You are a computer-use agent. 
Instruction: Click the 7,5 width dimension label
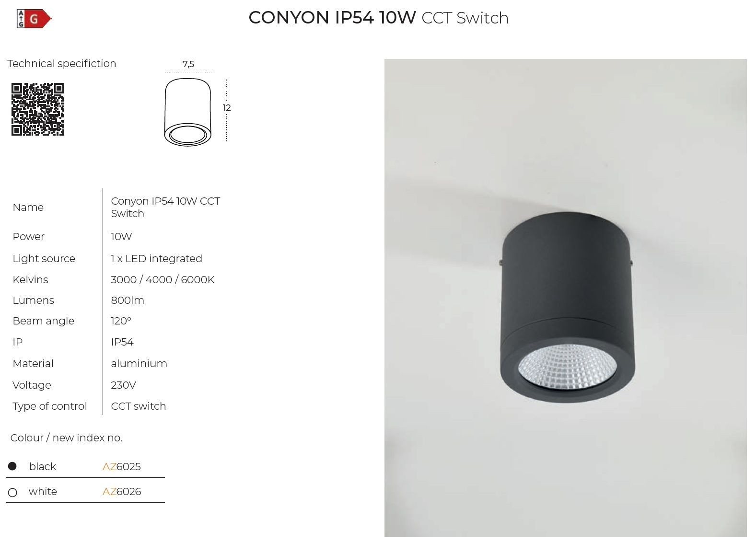[188, 64]
